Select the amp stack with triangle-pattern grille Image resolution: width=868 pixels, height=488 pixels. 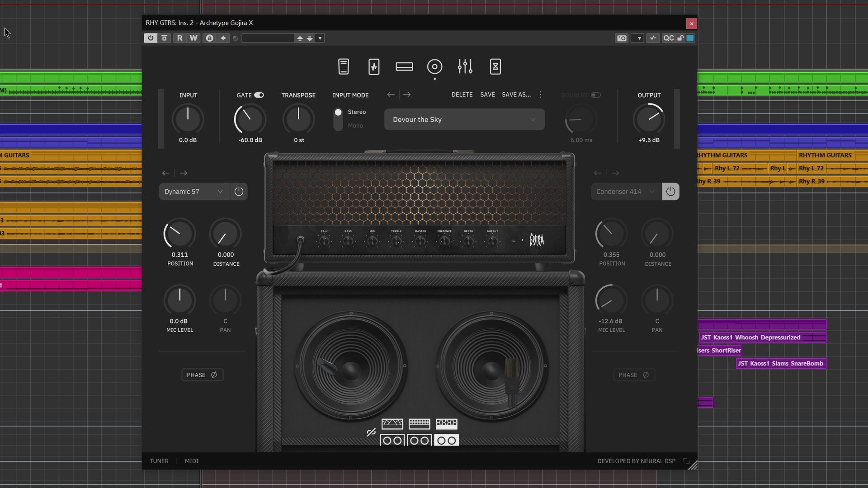[392, 432]
